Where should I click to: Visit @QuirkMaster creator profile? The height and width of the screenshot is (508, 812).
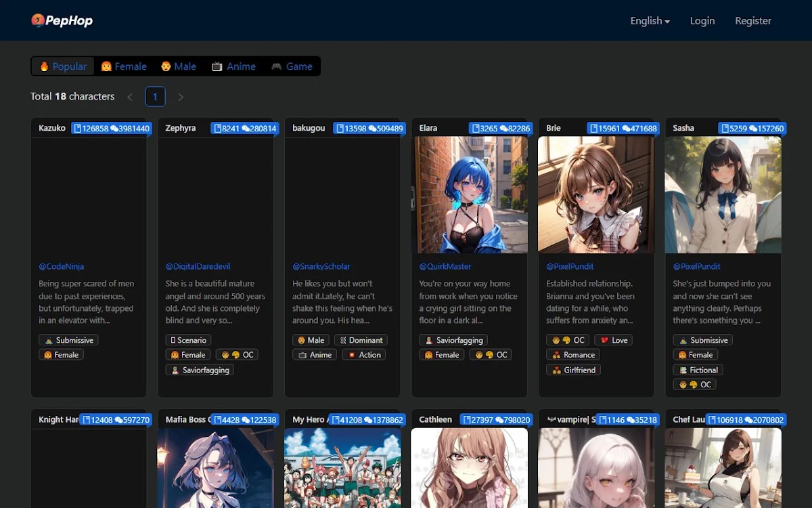pyautogui.click(x=445, y=266)
